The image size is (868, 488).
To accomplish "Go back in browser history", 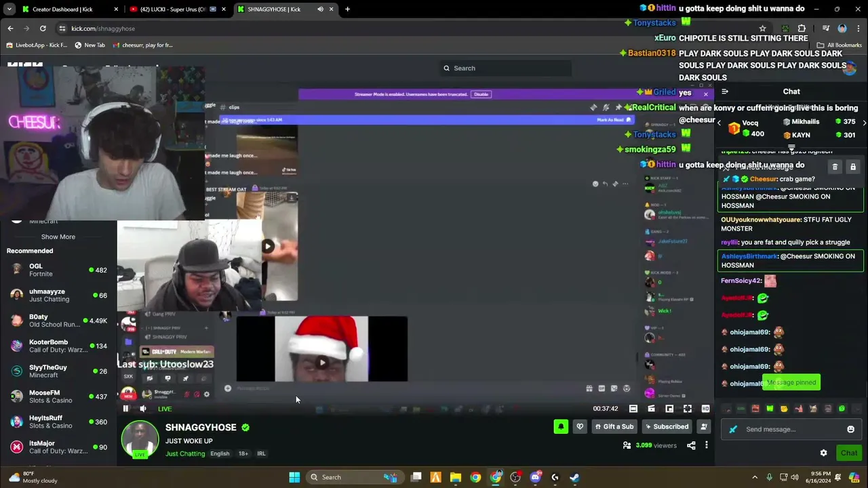I will pos(10,28).
